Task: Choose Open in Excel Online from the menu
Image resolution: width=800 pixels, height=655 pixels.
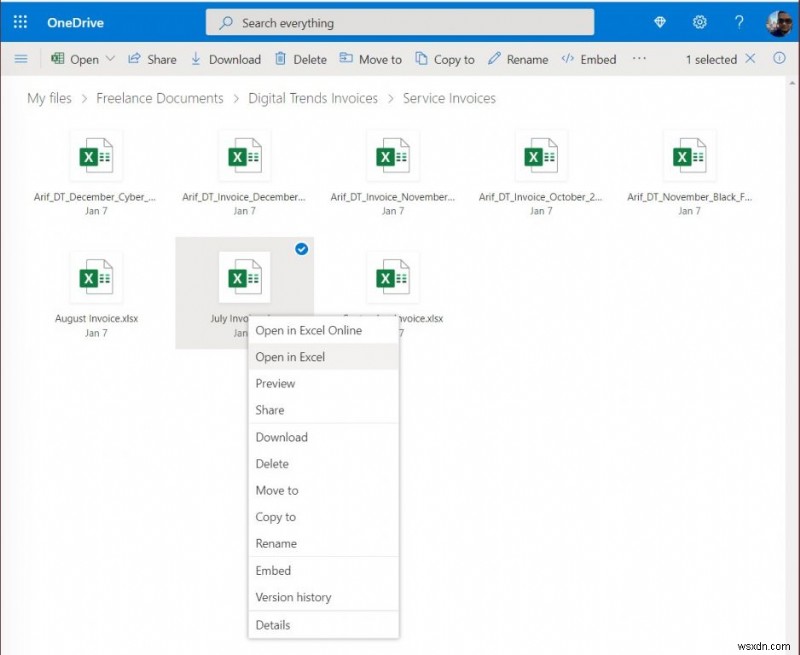Action: (x=310, y=330)
